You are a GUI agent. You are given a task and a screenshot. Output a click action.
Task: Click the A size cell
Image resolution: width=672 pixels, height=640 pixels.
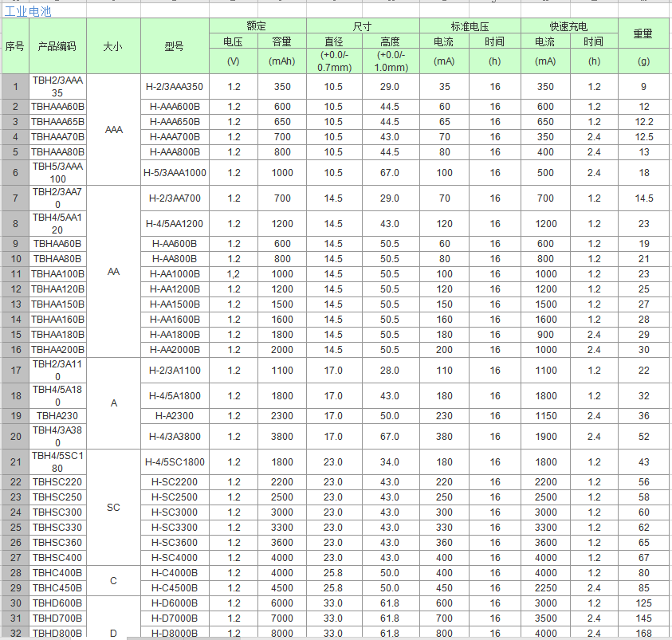(x=113, y=403)
